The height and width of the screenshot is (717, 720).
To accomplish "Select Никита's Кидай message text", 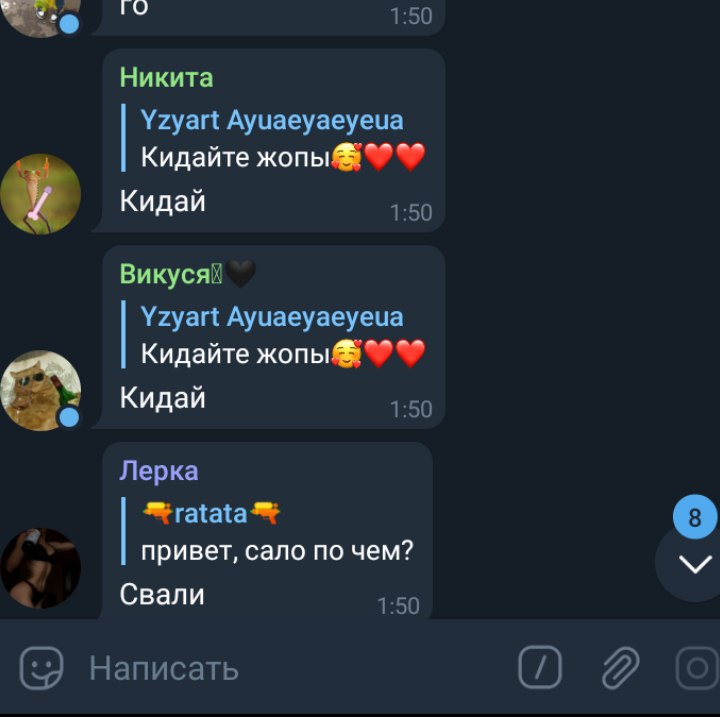I will click(163, 201).
